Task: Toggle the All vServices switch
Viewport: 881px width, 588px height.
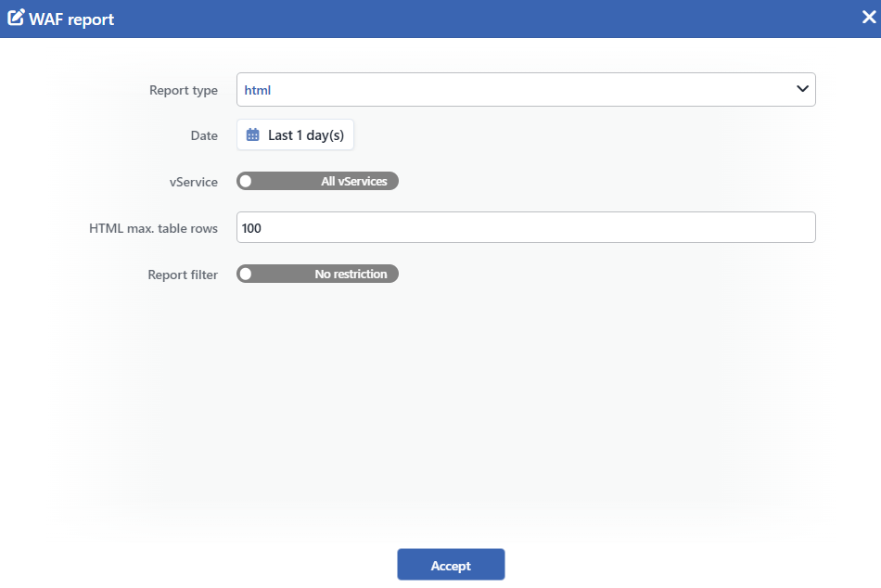Action: click(317, 181)
